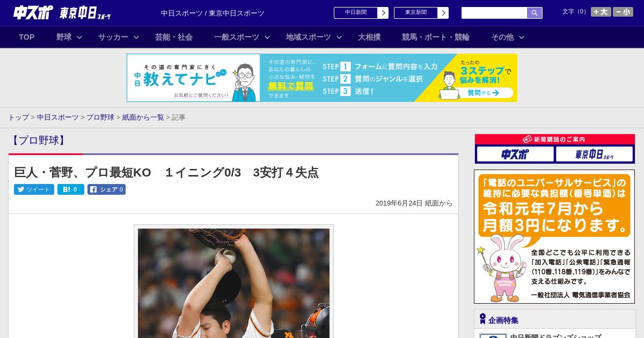Image resolution: width=644 pixels, height=338 pixels.
Task: Open the 大相撲 menu item
Action: [x=369, y=37]
